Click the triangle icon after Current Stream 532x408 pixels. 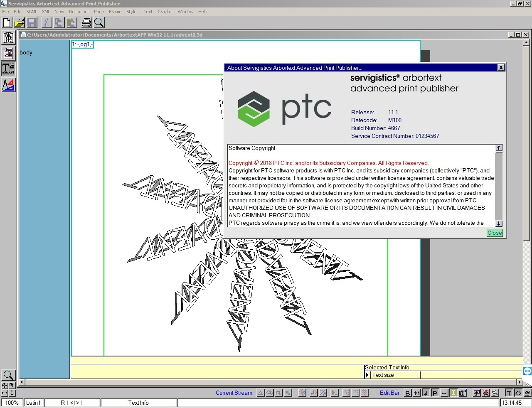point(261,393)
